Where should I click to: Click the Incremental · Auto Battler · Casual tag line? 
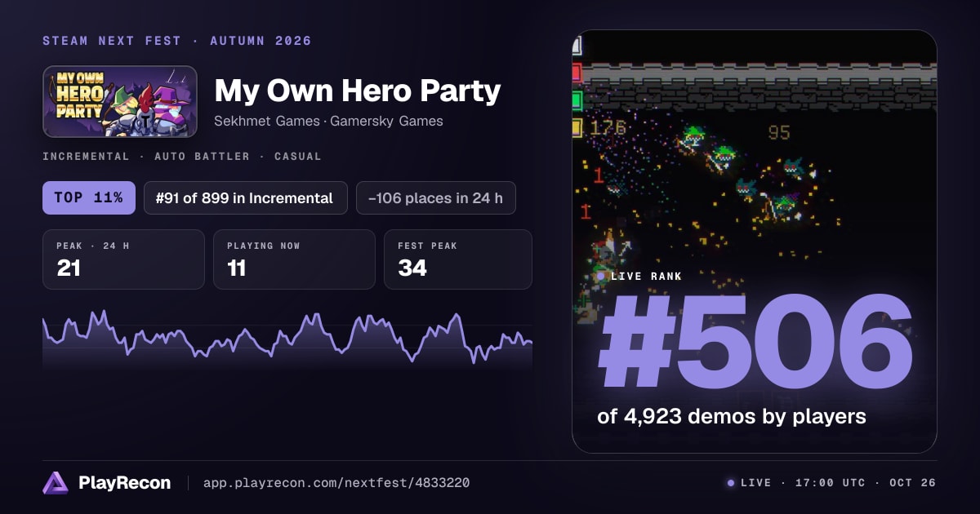182,156
